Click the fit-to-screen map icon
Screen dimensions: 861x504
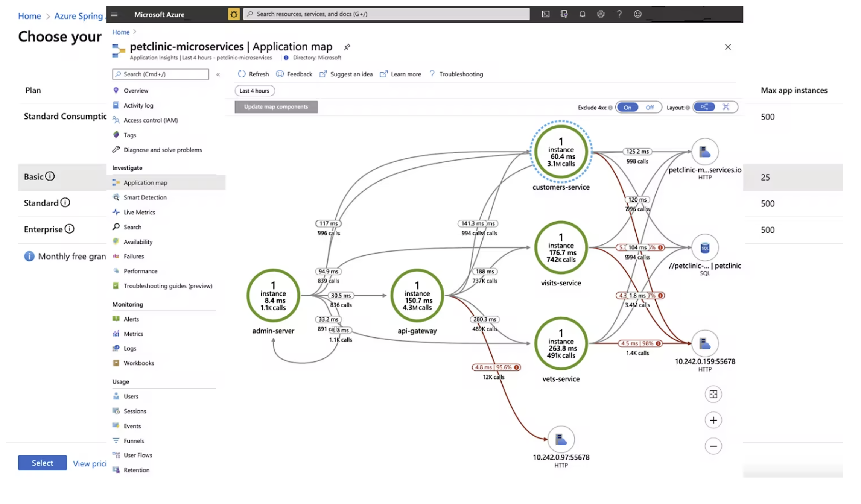(713, 394)
